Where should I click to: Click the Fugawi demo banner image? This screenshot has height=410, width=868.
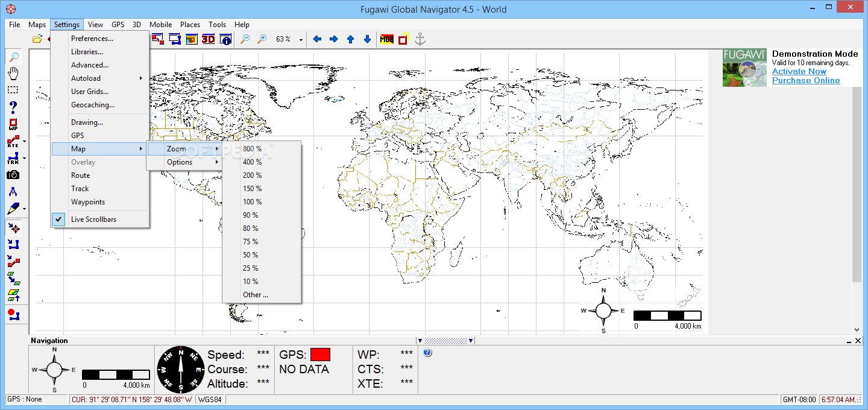744,68
